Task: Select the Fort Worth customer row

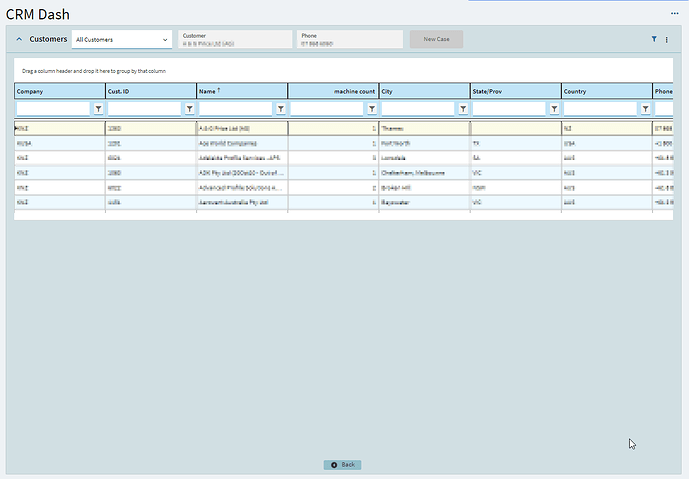Action: [344, 143]
